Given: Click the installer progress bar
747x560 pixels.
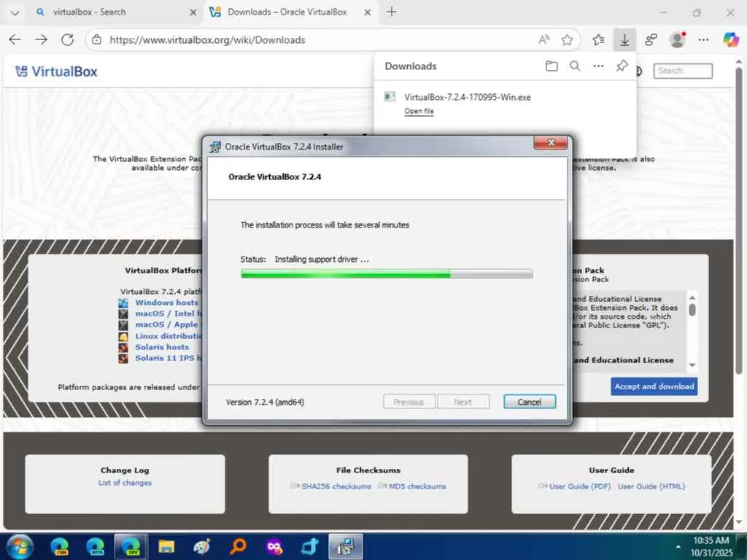Looking at the screenshot, I should [387, 273].
